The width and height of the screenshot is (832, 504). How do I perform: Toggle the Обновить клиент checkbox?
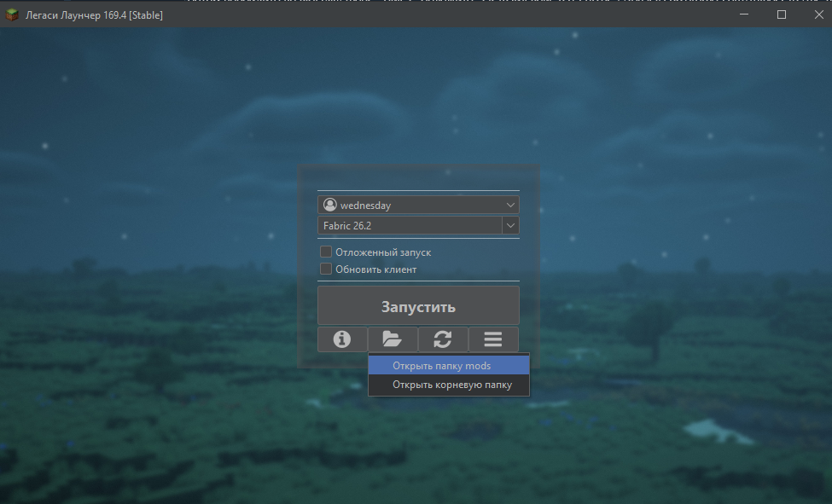326,269
